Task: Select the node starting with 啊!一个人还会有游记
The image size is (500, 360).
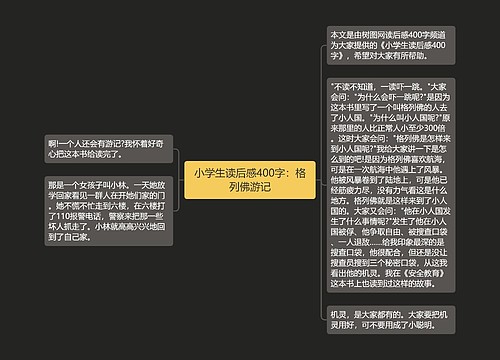Action: (109, 149)
